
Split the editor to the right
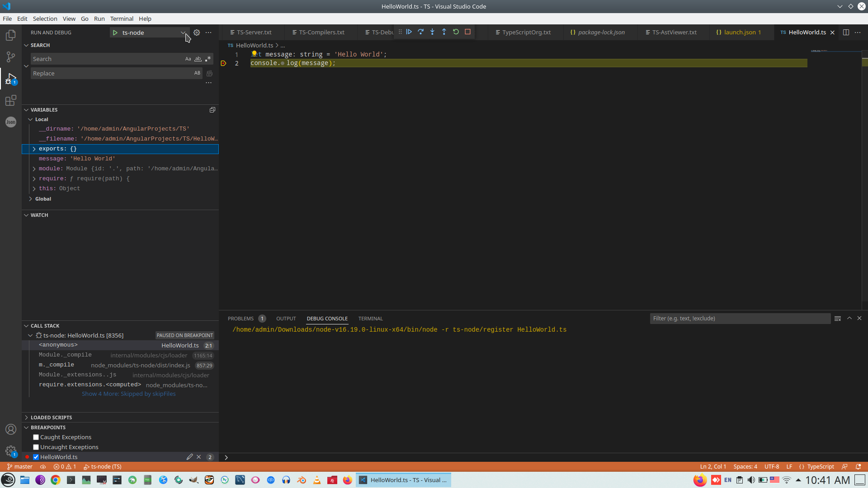[x=846, y=33]
